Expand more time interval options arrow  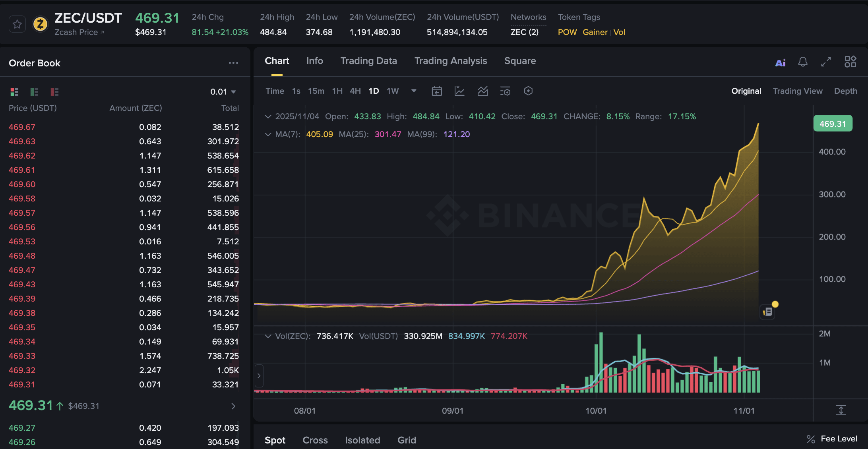click(414, 91)
